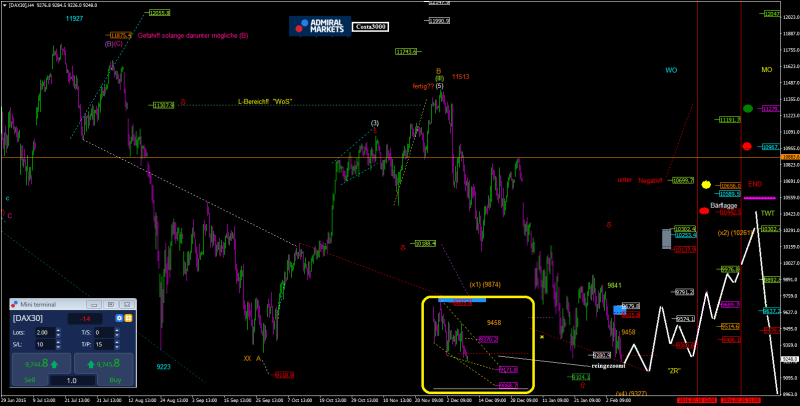Click the Mini terminal logo icon
The width and height of the screenshot is (800, 406).
point(15,303)
